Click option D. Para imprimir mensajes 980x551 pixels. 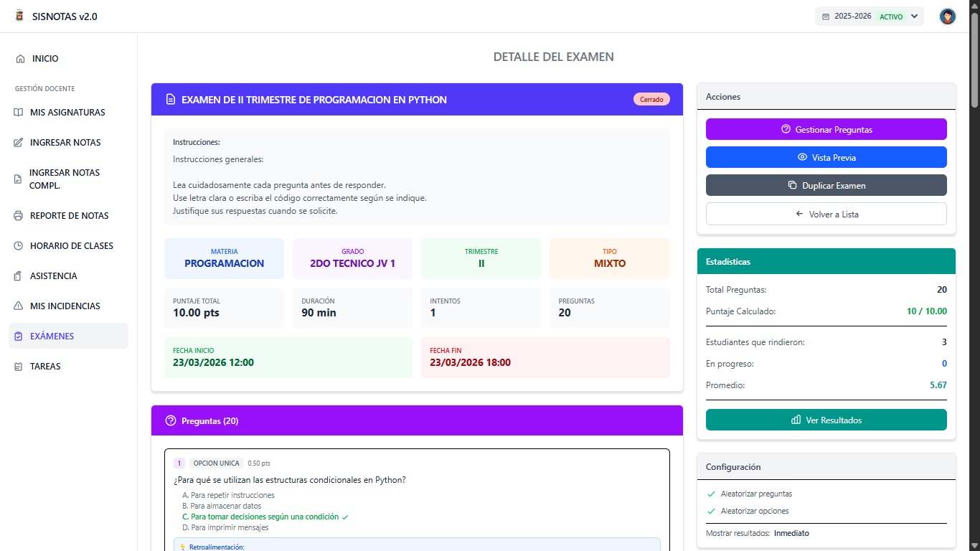[225, 527]
